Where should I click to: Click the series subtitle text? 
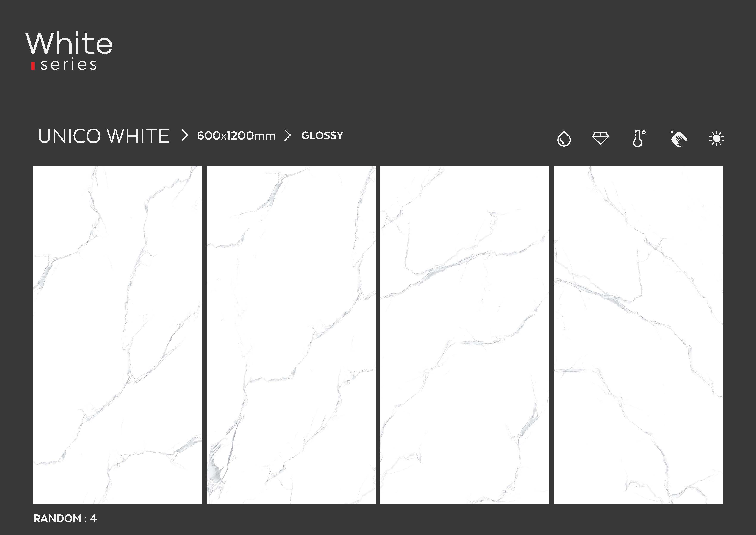tap(69, 65)
